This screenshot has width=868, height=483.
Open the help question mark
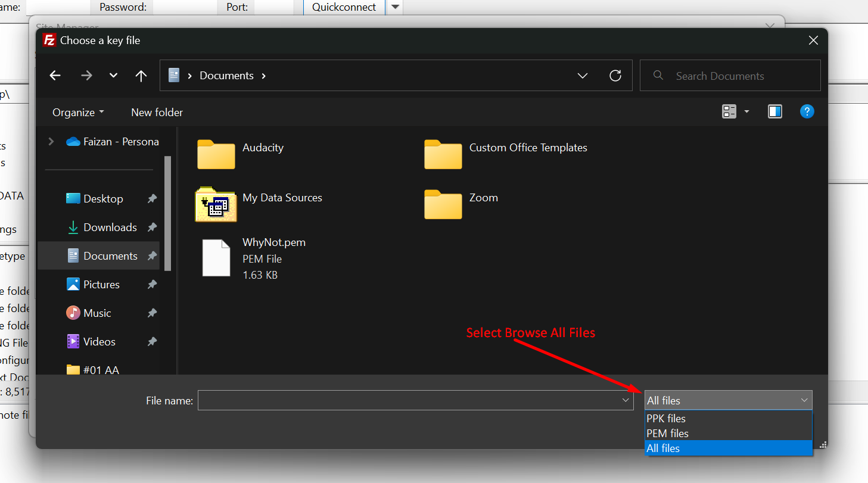point(807,111)
